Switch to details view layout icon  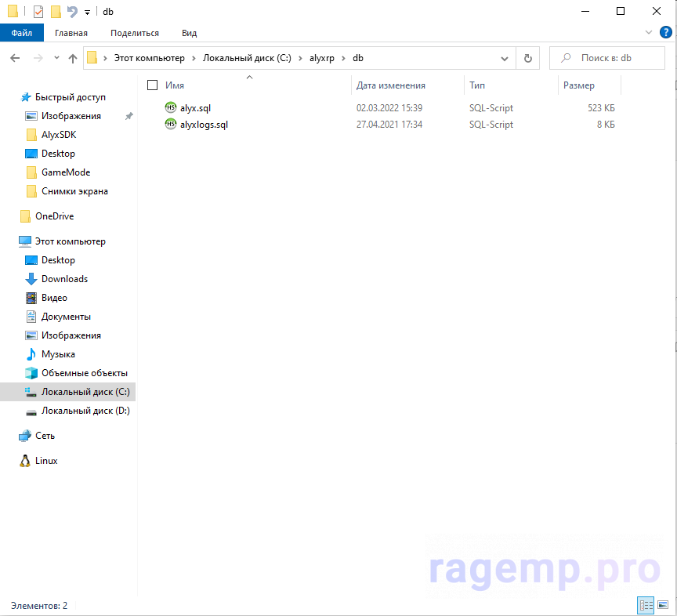point(646,605)
